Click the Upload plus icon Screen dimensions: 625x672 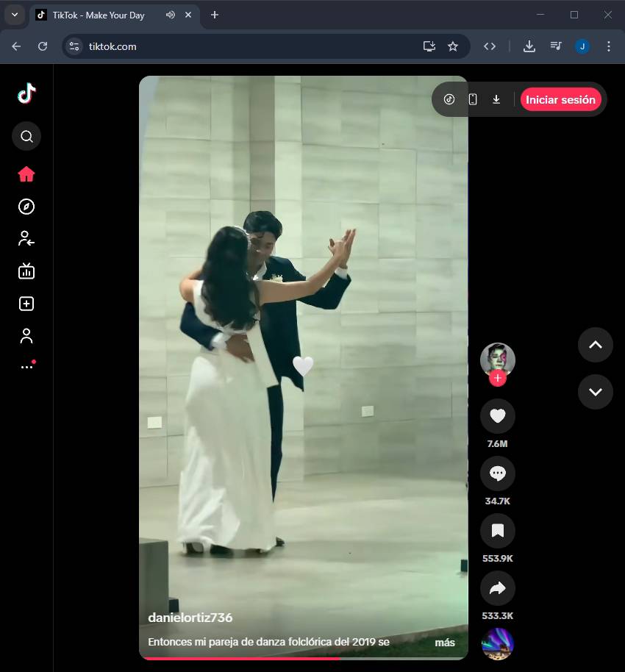point(26,304)
